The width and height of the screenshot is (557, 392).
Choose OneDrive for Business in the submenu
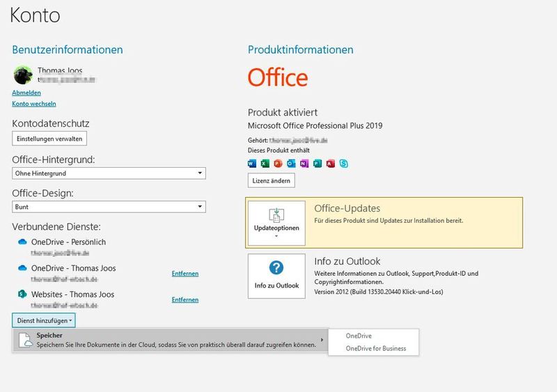(376, 349)
